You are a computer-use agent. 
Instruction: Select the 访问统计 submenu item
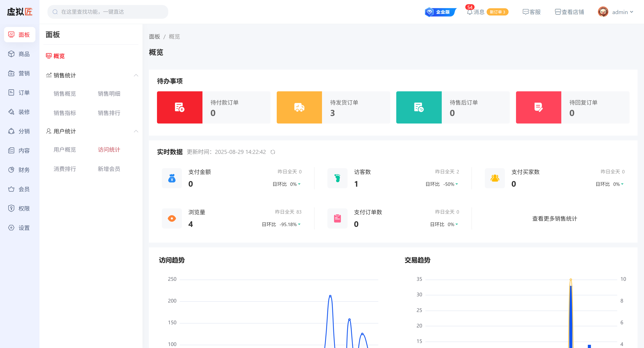coord(109,150)
